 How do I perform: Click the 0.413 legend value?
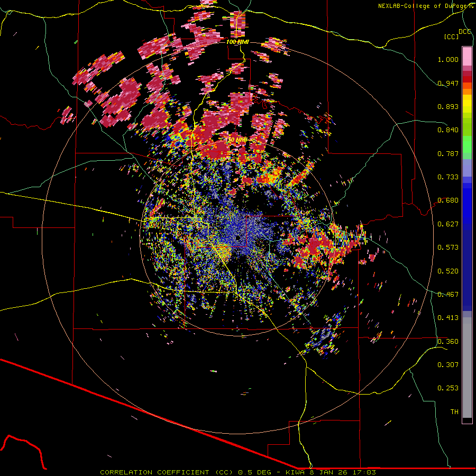tap(448, 318)
